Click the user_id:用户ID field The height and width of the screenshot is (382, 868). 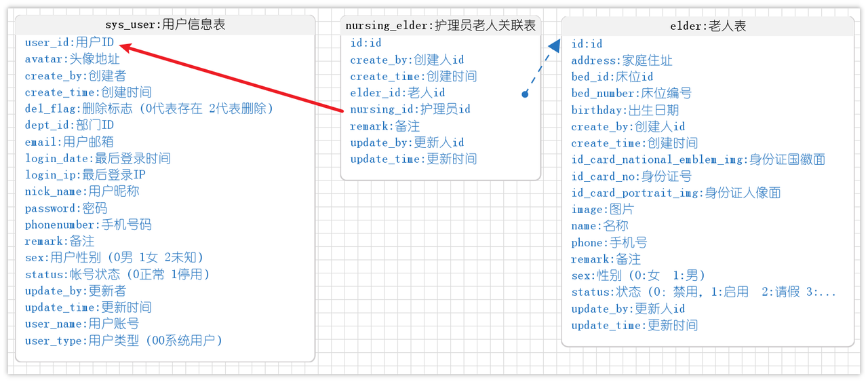tap(70, 43)
